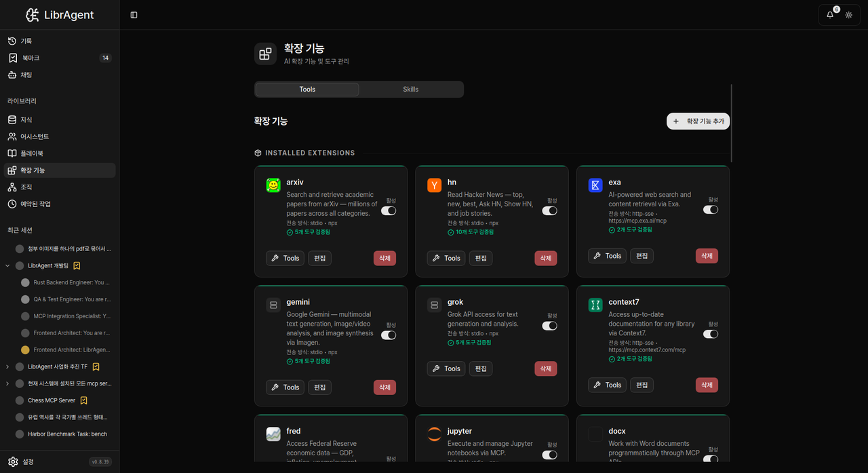The image size is (868, 473).
Task: Collapse the LibrAgent 개발팀 session group
Action: [x=7, y=266]
